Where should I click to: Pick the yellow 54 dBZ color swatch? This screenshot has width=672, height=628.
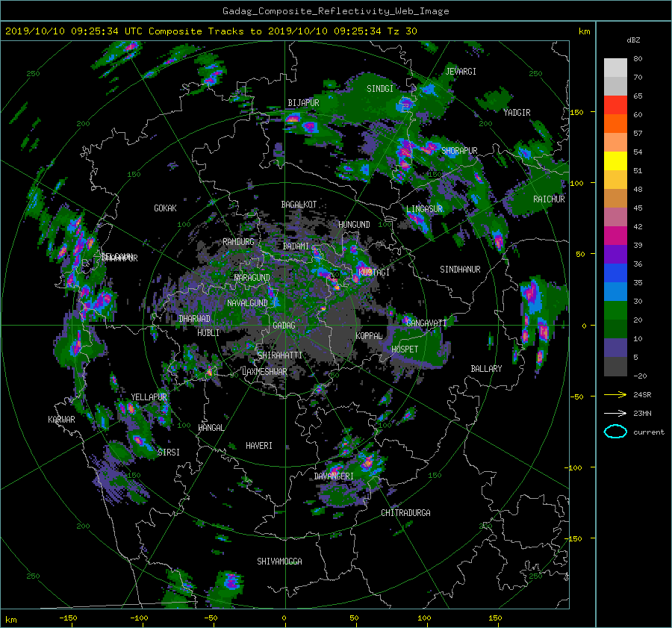pos(615,161)
